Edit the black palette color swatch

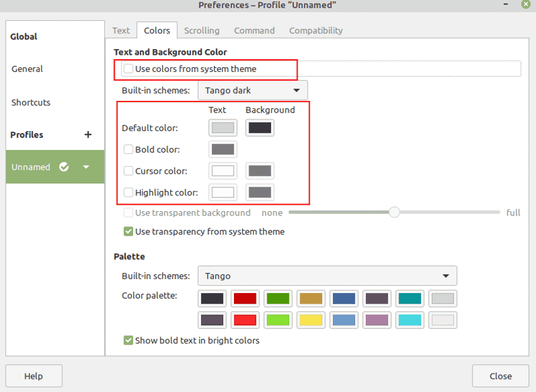tap(213, 298)
